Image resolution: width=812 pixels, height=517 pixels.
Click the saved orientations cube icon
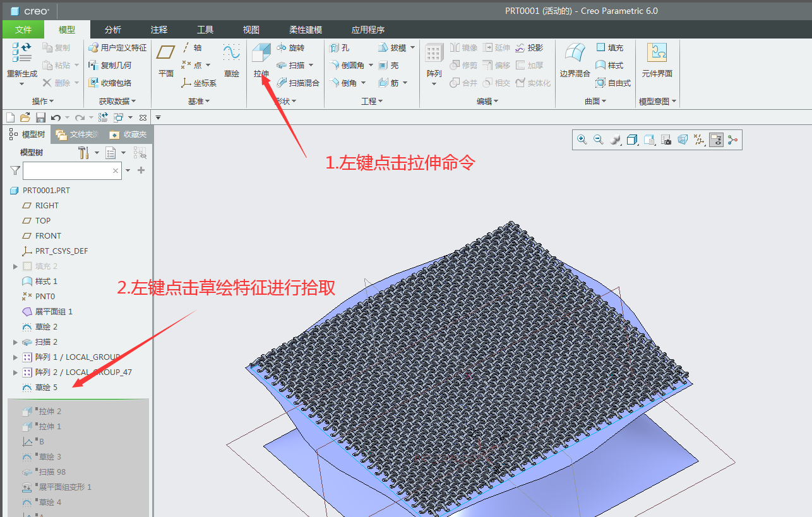[x=648, y=140]
